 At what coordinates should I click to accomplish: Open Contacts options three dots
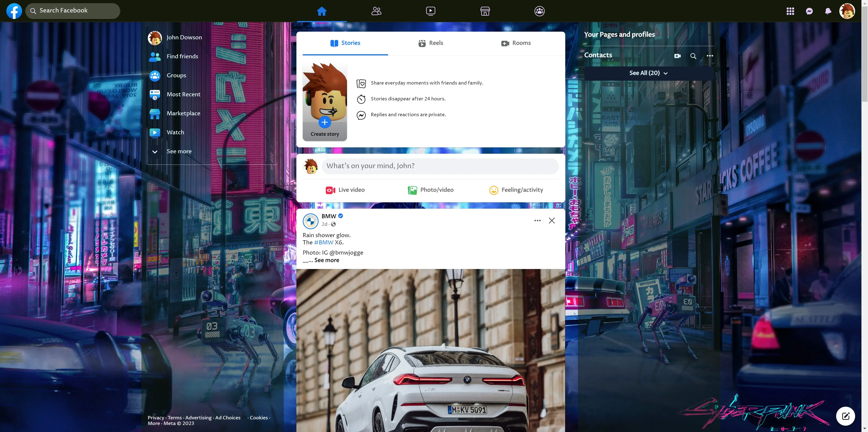[x=710, y=56]
